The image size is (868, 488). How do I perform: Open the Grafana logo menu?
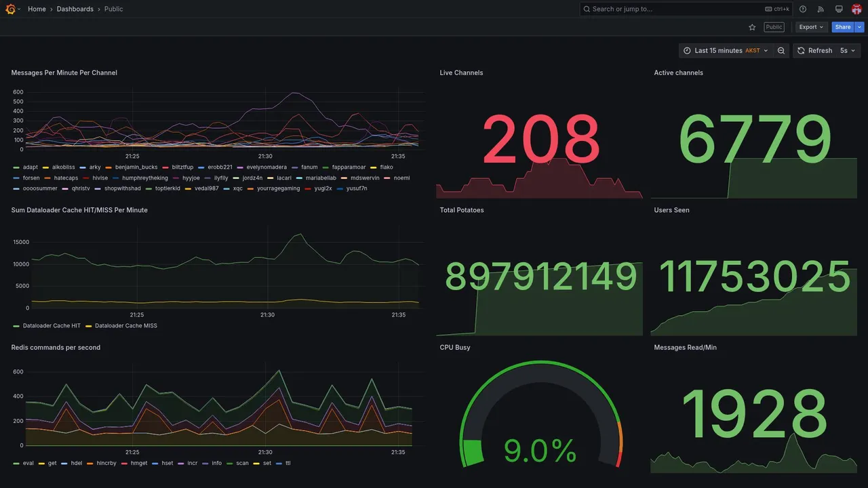10,9
